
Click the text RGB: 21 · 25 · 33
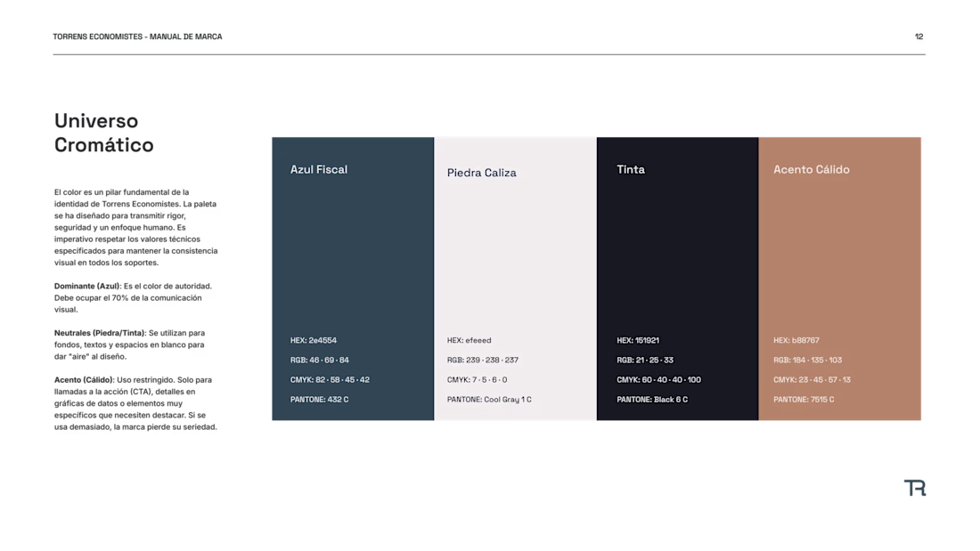click(x=645, y=361)
